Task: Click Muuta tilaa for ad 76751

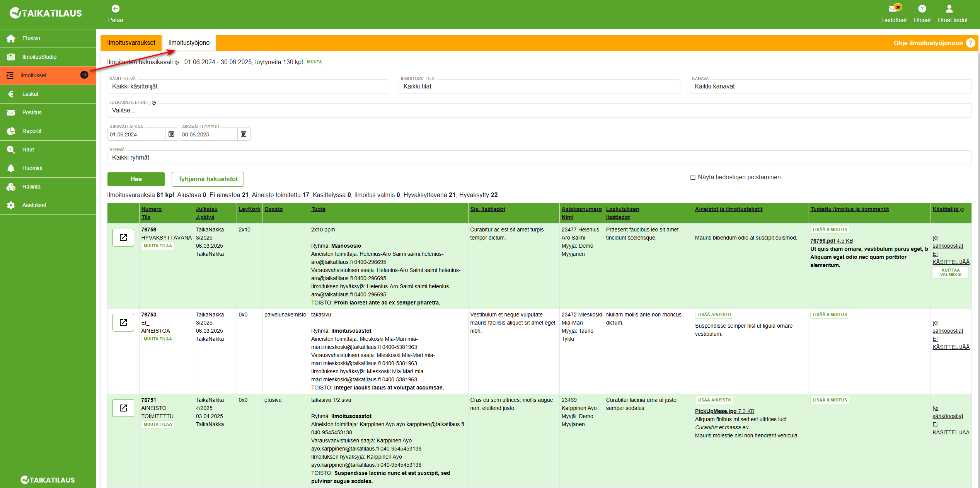Action: click(158, 424)
